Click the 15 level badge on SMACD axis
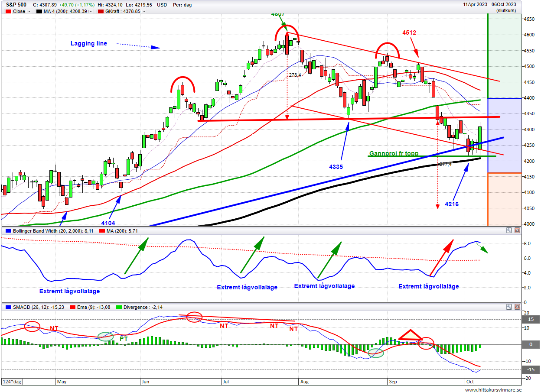541x392 pixels. point(530,319)
